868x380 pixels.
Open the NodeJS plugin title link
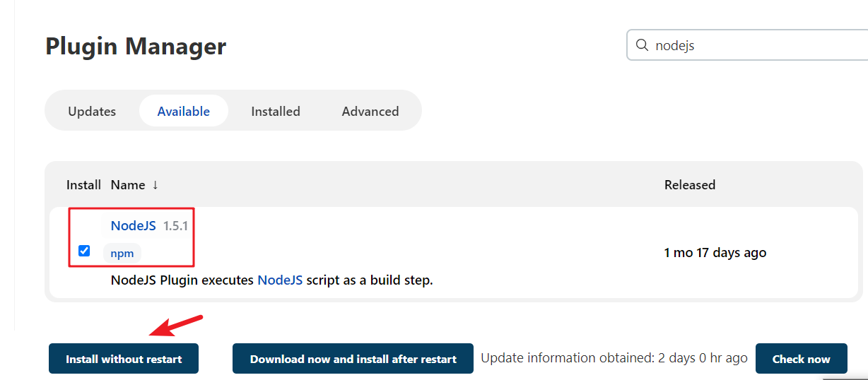[133, 226]
